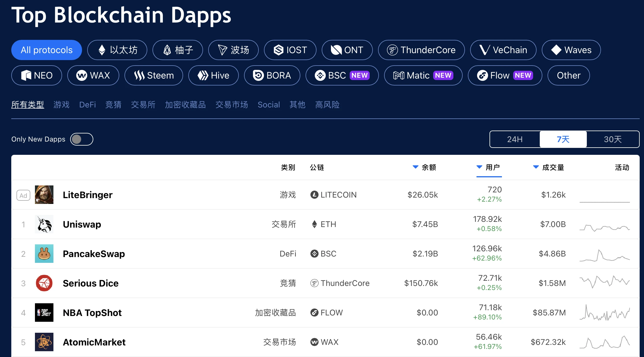644x357 pixels.
Task: Switch to the 高风险 category tab
Action: [x=327, y=105]
